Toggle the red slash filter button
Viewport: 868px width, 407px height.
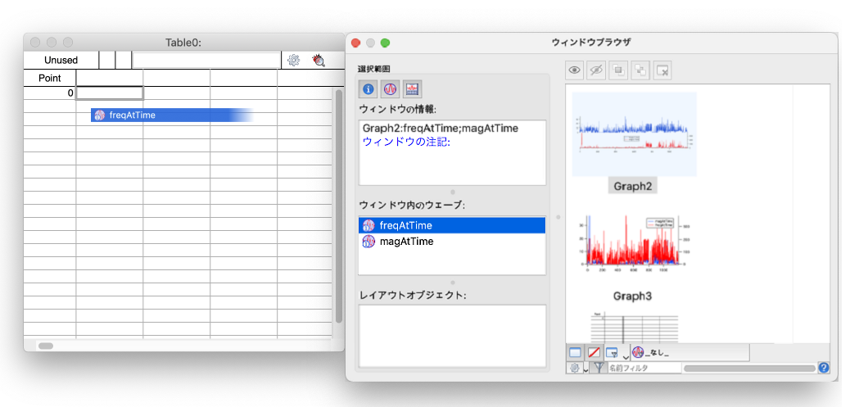(594, 353)
